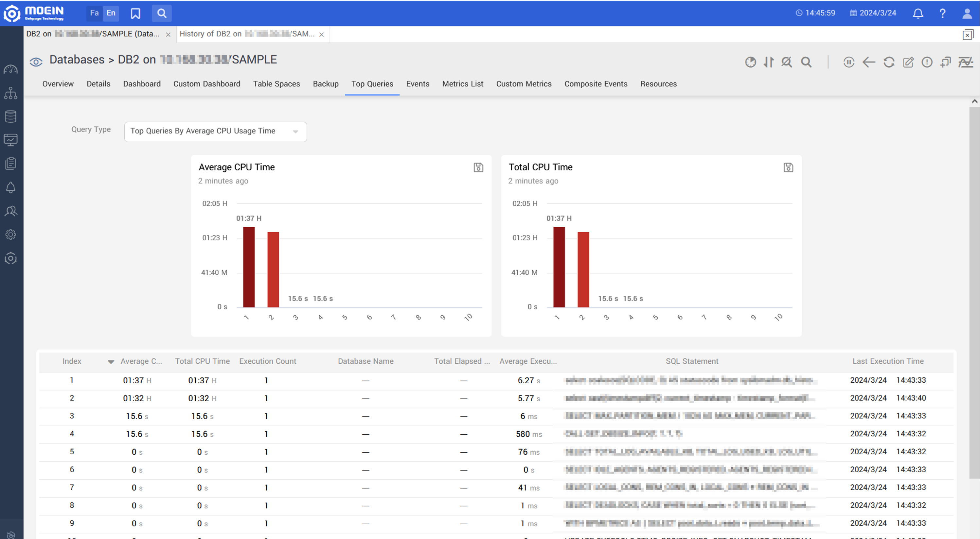Toggle the eye icon beside Databases title

point(36,61)
